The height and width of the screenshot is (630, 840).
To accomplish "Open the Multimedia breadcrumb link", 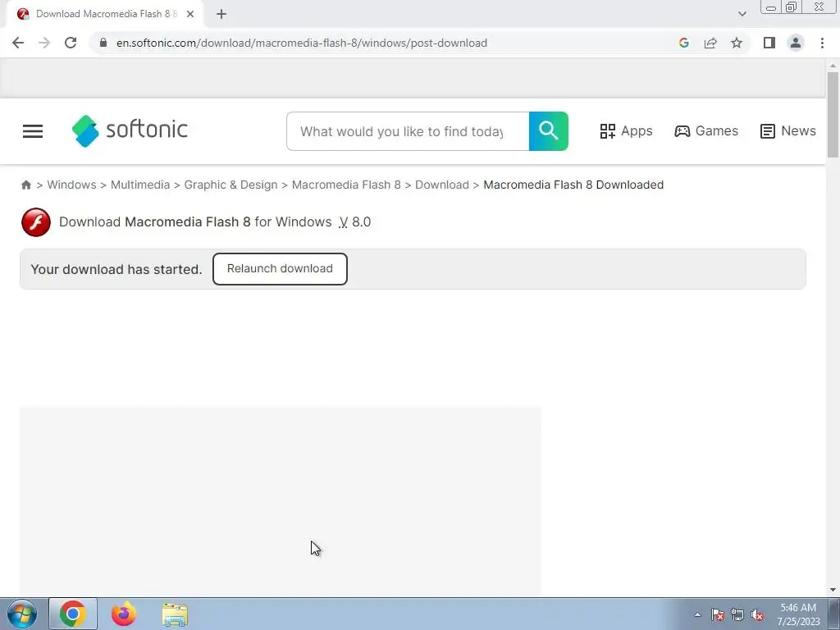I will [140, 185].
